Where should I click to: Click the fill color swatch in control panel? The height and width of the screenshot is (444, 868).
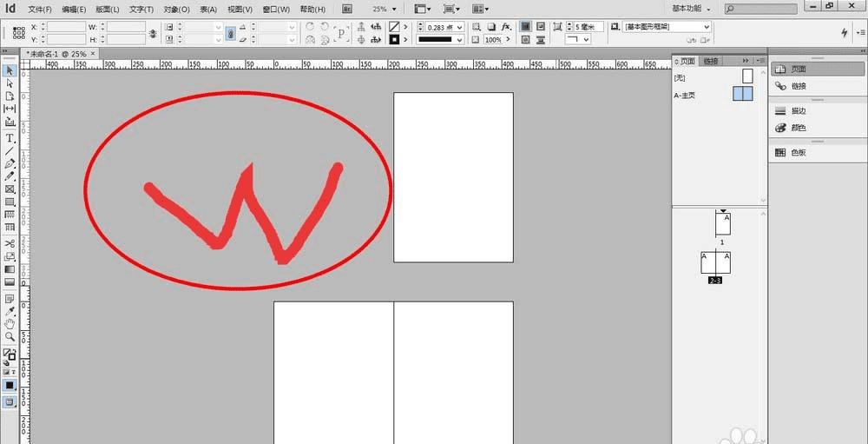coord(394,27)
